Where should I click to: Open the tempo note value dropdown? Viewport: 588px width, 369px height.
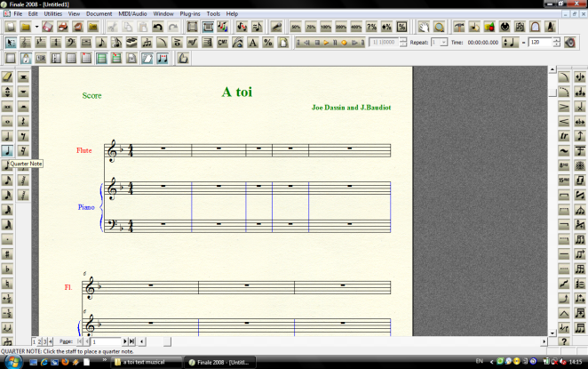pyautogui.click(x=510, y=43)
